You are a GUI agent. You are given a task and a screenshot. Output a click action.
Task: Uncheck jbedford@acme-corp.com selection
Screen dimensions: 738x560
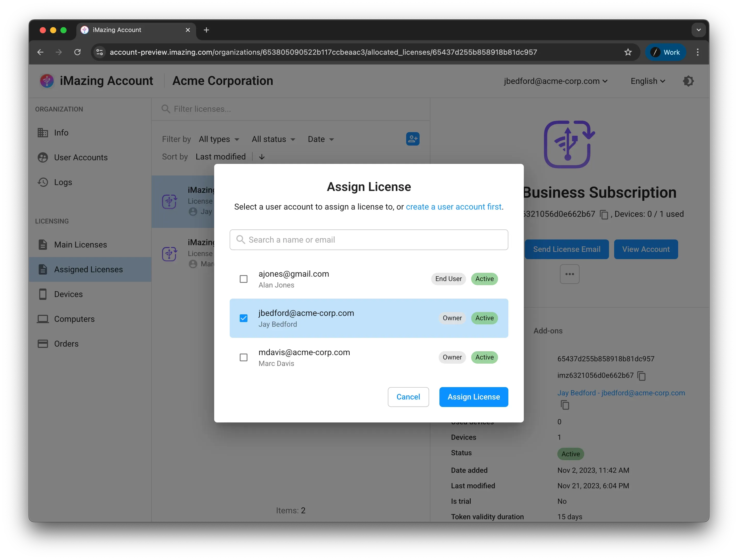pyautogui.click(x=244, y=318)
